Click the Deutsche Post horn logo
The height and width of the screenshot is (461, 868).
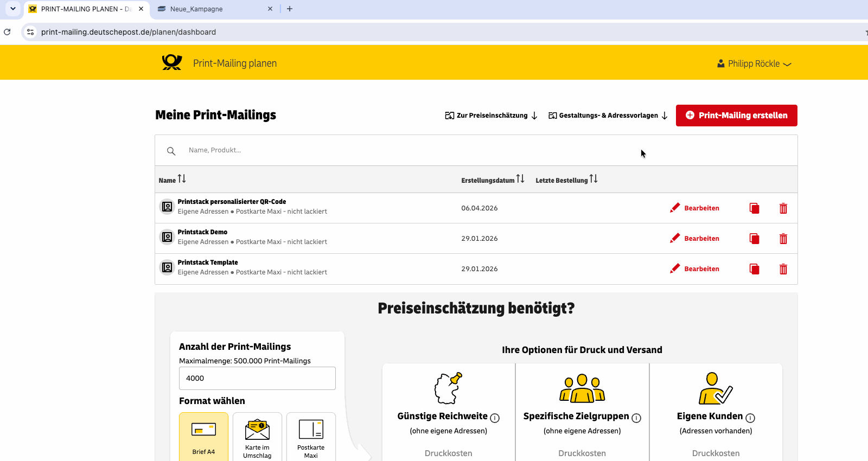point(172,63)
